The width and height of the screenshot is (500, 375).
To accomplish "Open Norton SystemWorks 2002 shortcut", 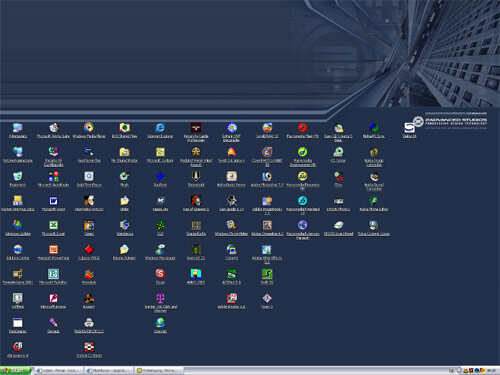I will 18,201.
